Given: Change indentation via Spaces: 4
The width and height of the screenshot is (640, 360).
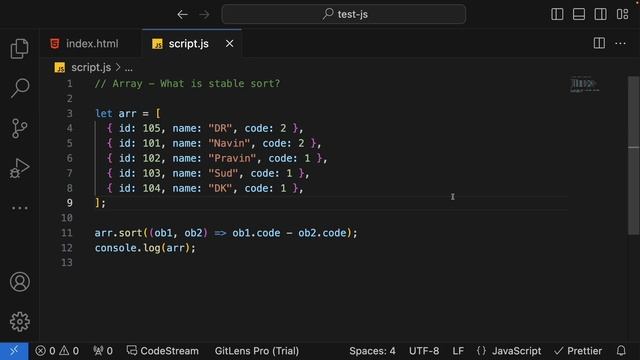Looking at the screenshot, I should (372, 351).
